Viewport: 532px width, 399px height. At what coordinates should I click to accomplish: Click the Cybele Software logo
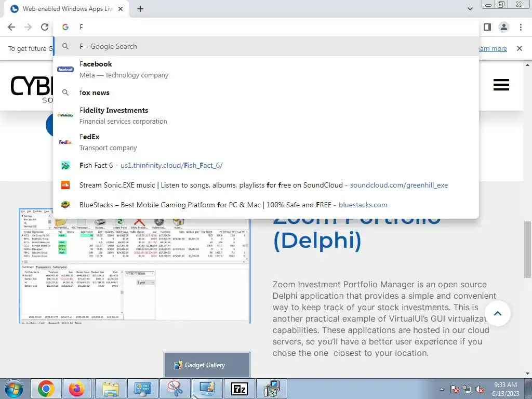32,89
